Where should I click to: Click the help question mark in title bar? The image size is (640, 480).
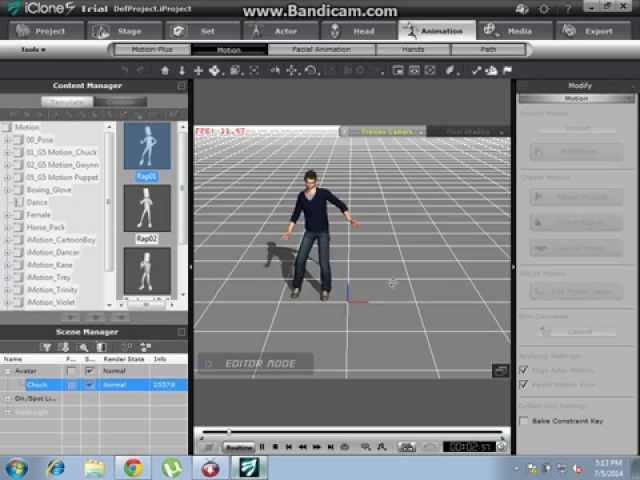pos(567,9)
